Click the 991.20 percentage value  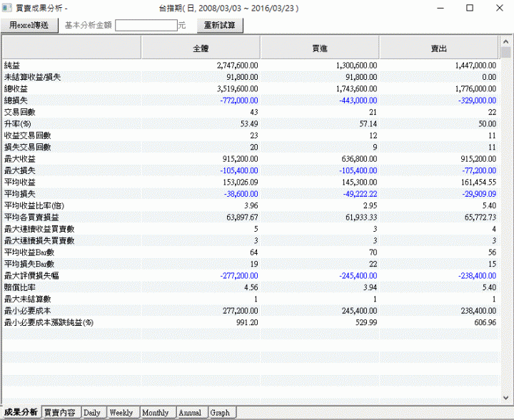click(247, 322)
